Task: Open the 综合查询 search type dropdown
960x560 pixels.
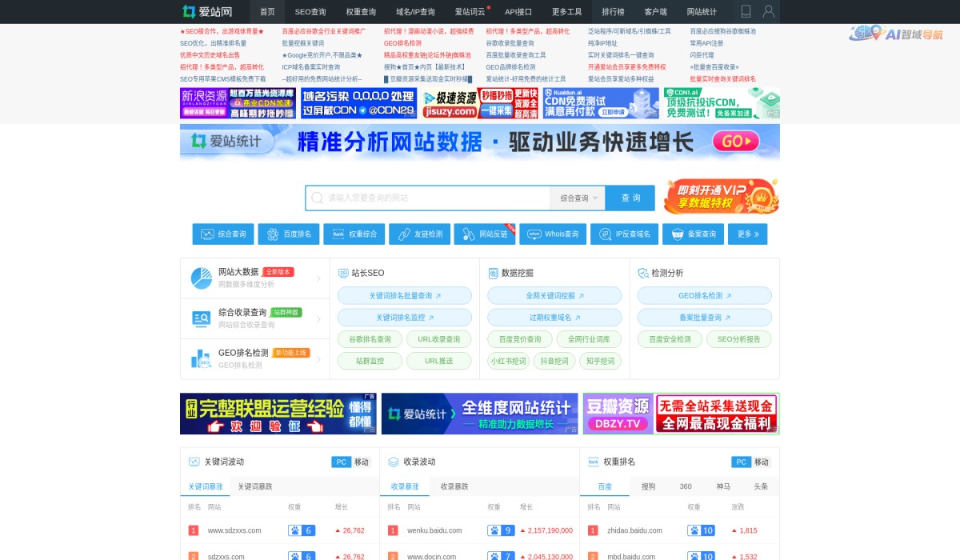Action: pyautogui.click(x=578, y=198)
